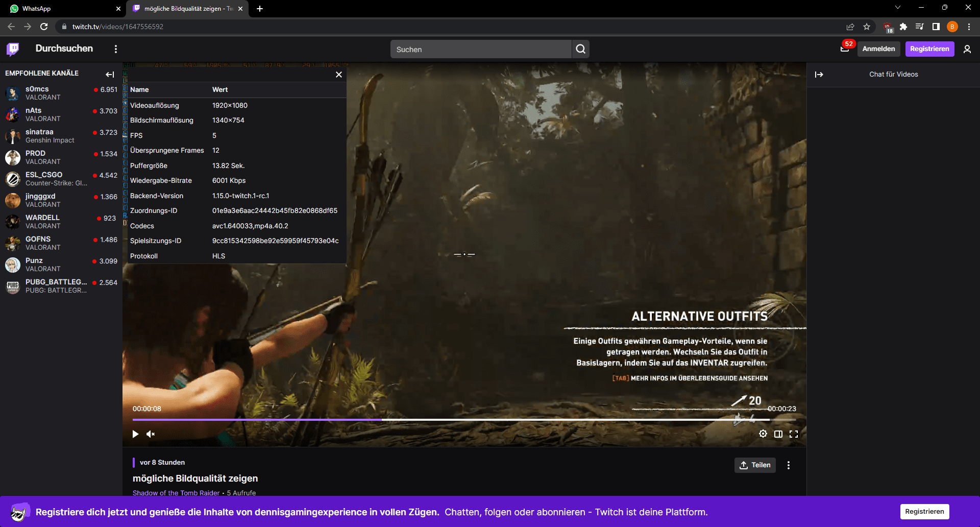This screenshot has width=980, height=527.
Task: Open the extension icon with 18 badge
Action: 888,27
